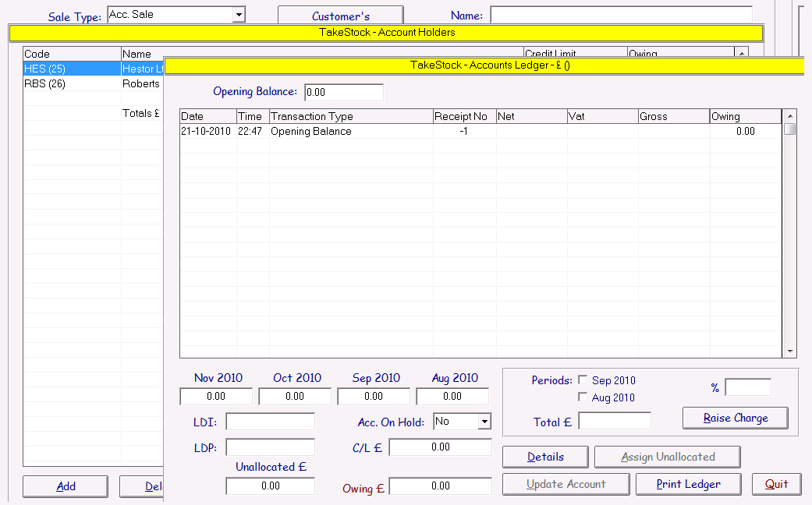Screen dimensions: 812x505
Task: Click the Nov 2010 balance field
Action: coord(216,397)
